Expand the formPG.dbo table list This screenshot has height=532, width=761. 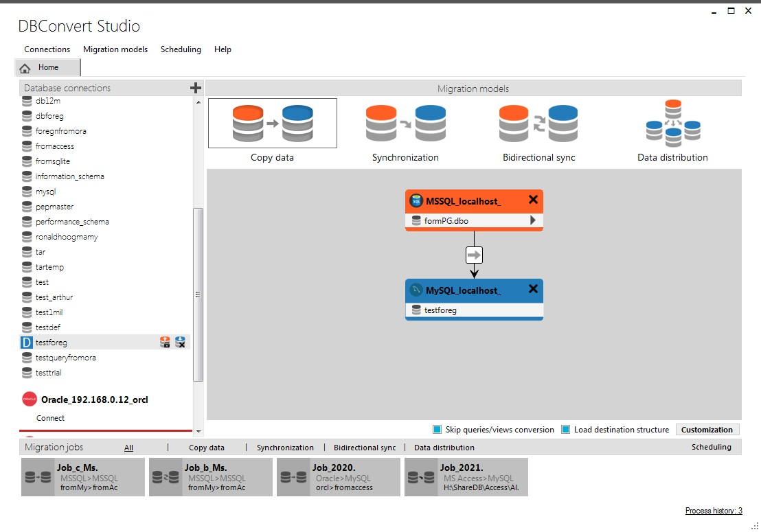(x=534, y=220)
